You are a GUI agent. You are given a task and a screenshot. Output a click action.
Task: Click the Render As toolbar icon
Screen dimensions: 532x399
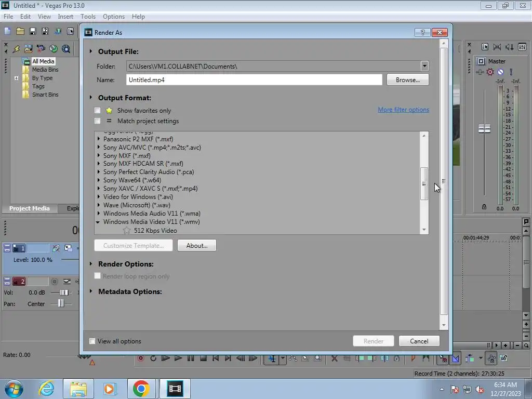(58, 32)
